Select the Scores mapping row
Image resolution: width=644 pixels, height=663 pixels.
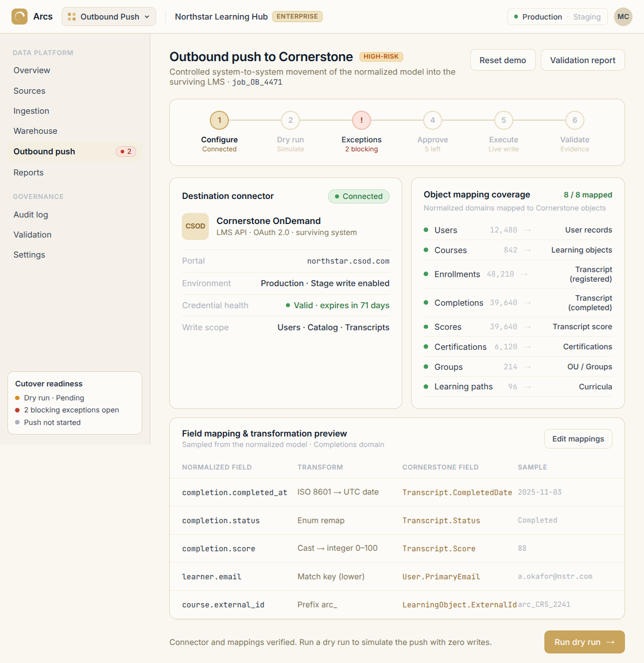518,327
